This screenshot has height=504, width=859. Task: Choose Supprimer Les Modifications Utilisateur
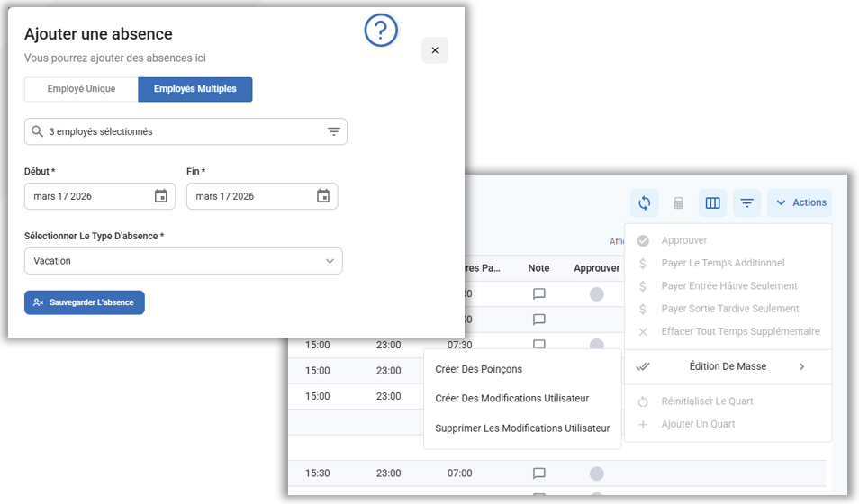(522, 428)
